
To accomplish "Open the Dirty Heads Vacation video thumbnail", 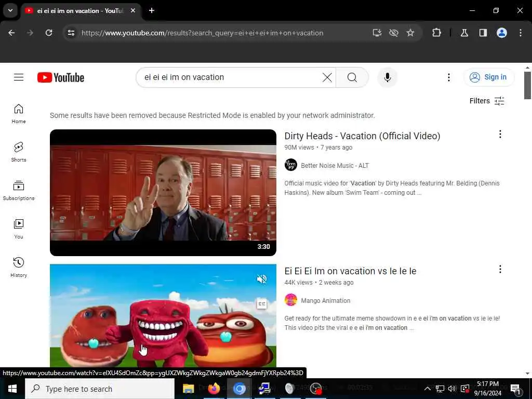I will pos(163,192).
